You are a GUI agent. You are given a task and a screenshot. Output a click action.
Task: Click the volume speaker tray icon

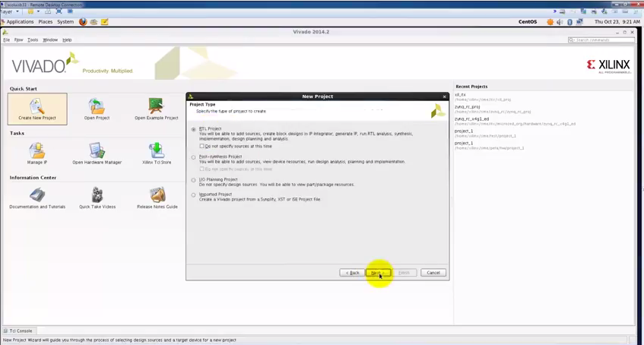point(560,22)
